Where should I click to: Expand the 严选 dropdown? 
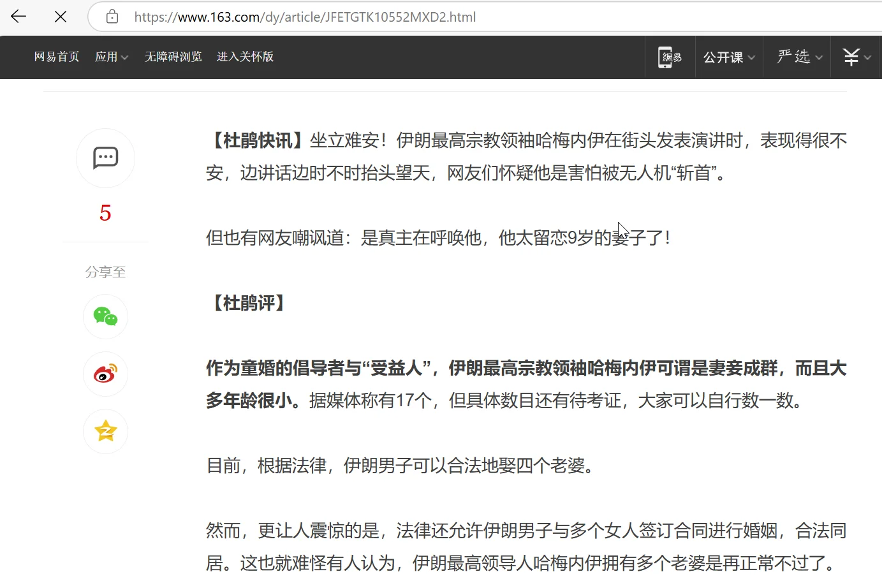[799, 57]
